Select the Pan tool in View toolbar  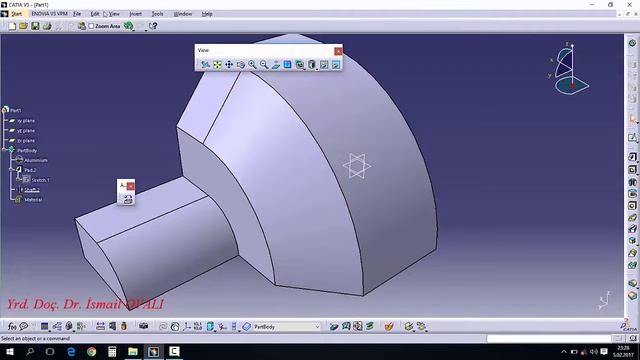coord(229,64)
